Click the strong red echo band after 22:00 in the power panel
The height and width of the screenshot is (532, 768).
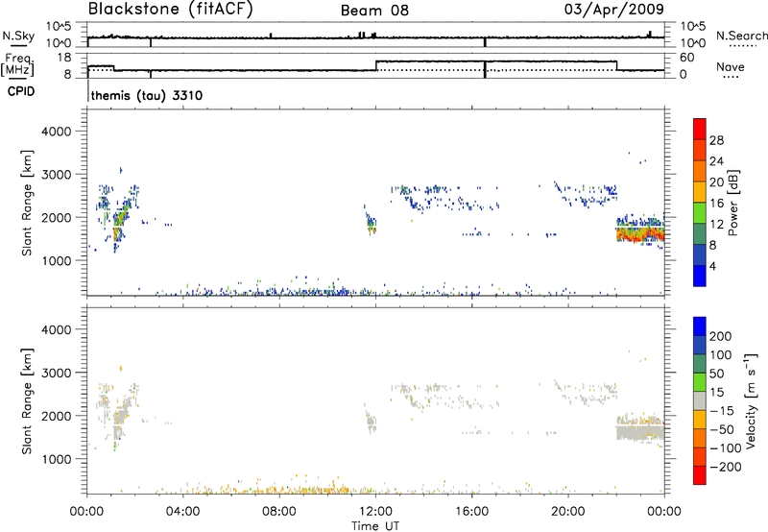pos(639,234)
